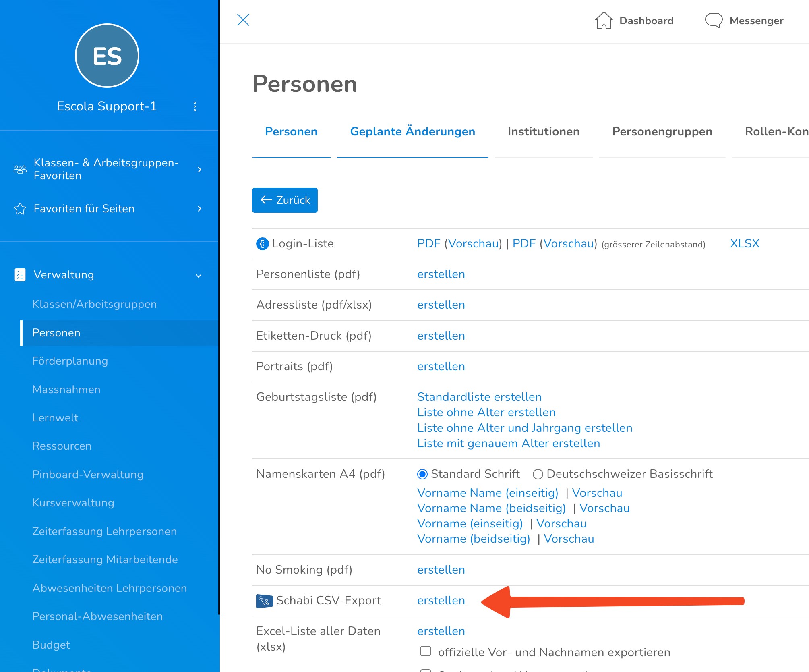Image resolution: width=809 pixels, height=672 pixels.
Task: Expand Klassen- & Arbeitsgruppen-Favoriten chevron
Action: (199, 170)
